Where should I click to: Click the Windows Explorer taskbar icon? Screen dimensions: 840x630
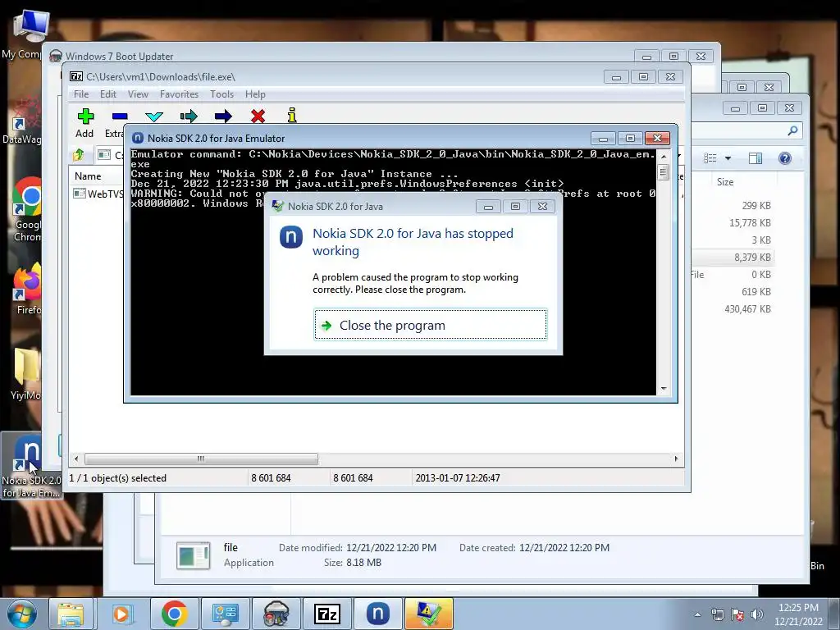71,614
